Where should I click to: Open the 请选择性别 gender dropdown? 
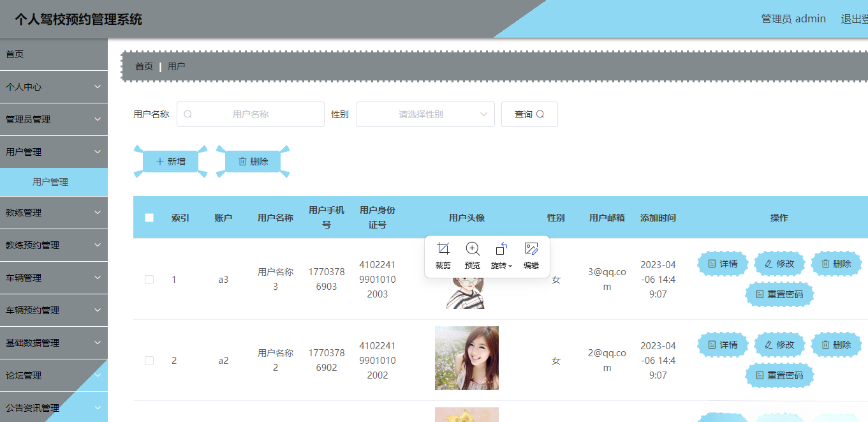[x=425, y=114]
